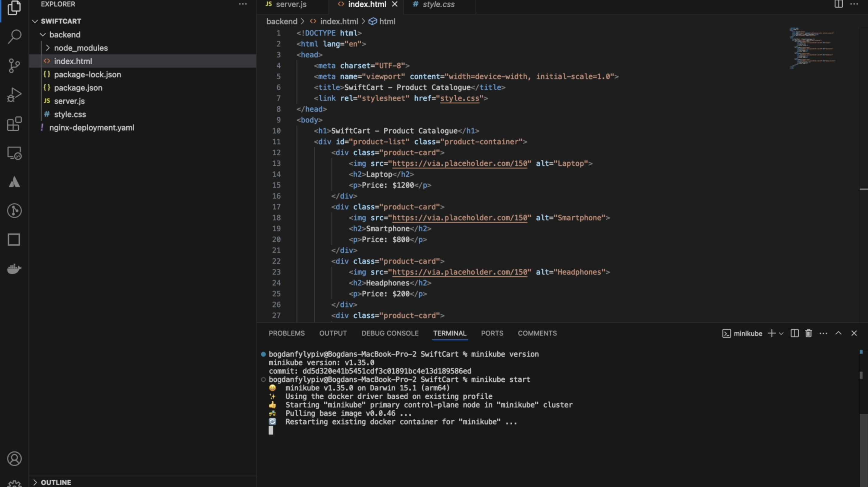Open the Source Control view

[x=14, y=65]
